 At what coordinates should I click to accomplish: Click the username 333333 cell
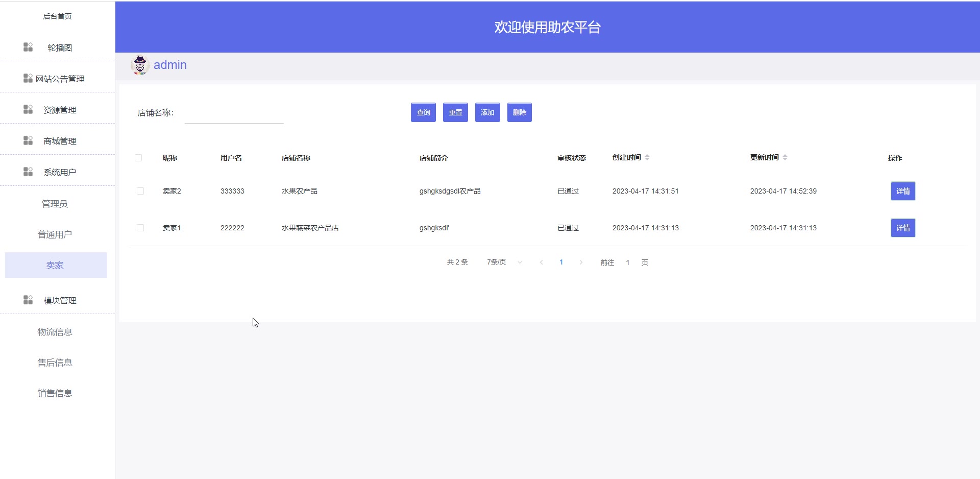[232, 191]
